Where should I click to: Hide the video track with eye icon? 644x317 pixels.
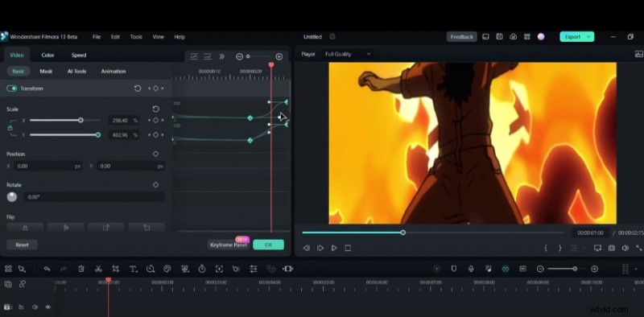tap(47, 307)
